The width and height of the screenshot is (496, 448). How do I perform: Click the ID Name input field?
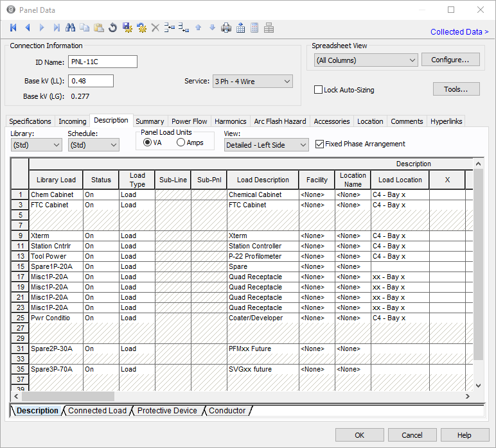pos(102,62)
